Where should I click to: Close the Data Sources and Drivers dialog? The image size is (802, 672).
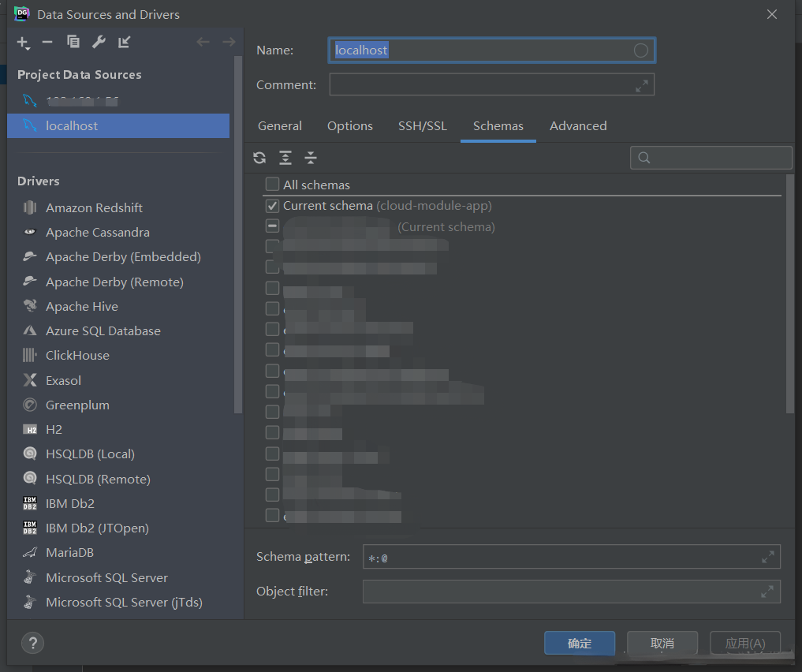[772, 14]
